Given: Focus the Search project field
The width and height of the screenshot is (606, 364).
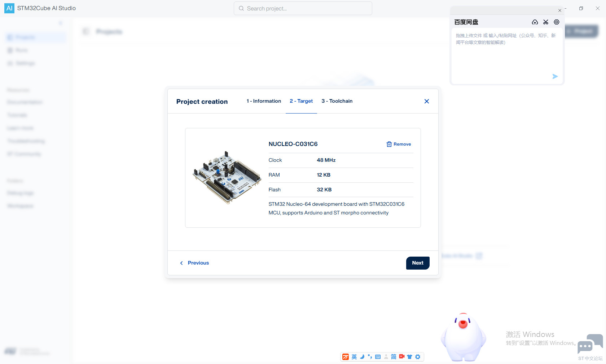Looking at the screenshot, I should (x=303, y=8).
